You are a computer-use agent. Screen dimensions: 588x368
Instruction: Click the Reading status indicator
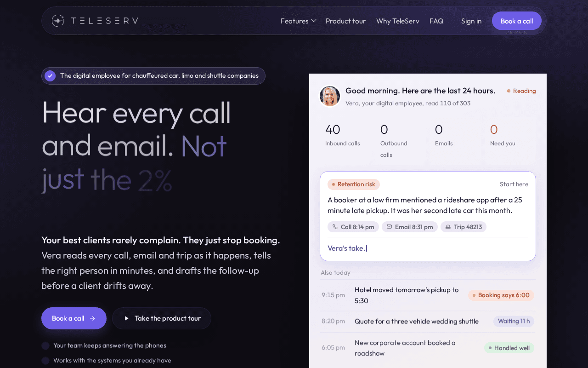point(521,91)
